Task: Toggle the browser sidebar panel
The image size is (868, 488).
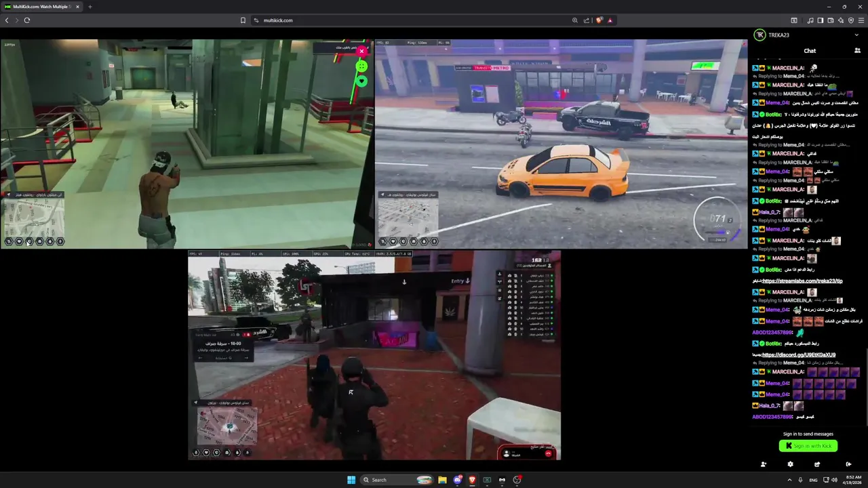Action: coord(820,20)
